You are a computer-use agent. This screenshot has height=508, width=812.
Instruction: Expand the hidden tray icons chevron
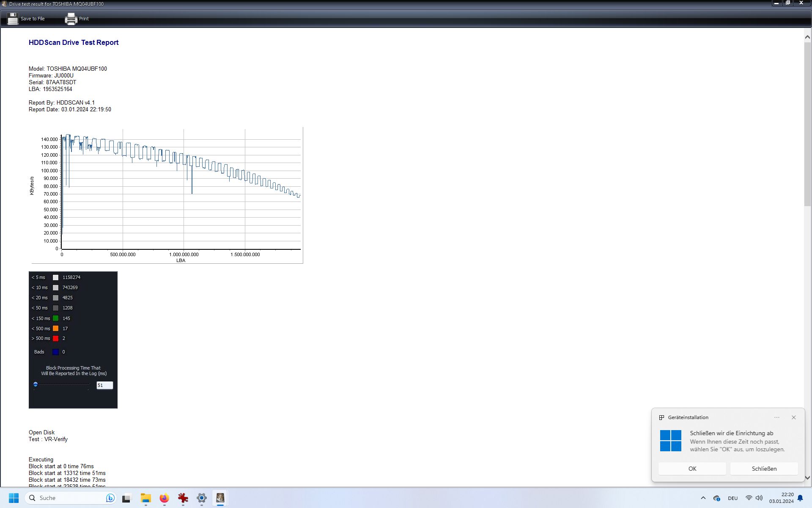tap(703, 498)
